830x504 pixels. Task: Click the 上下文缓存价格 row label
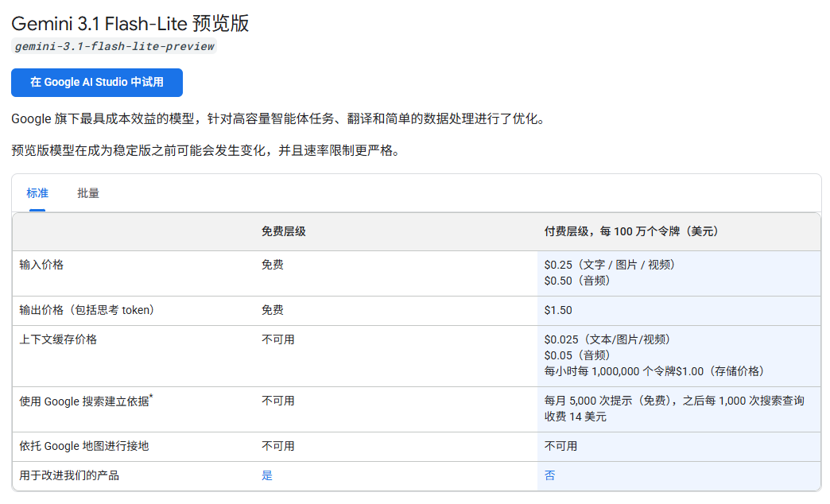[x=58, y=340]
